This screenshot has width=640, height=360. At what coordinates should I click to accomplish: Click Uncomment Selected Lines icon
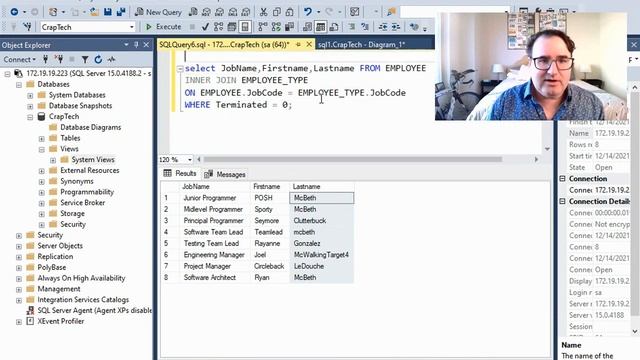[x=365, y=27]
